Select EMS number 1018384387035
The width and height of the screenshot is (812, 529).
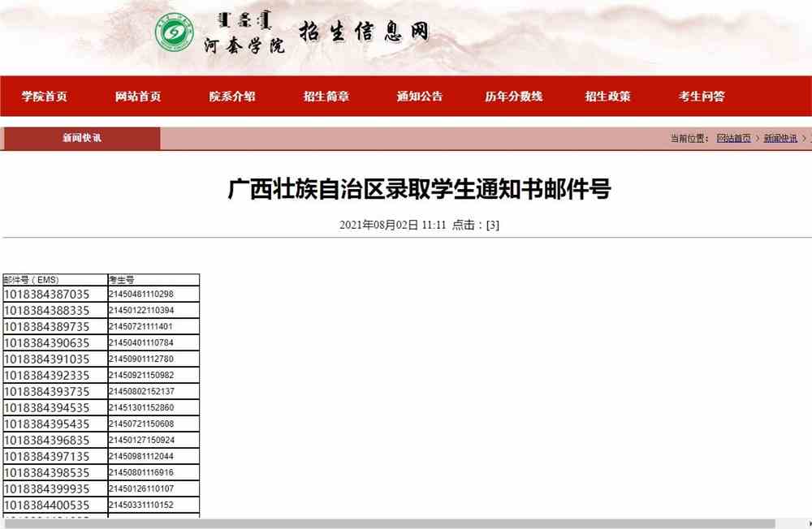[x=46, y=295]
